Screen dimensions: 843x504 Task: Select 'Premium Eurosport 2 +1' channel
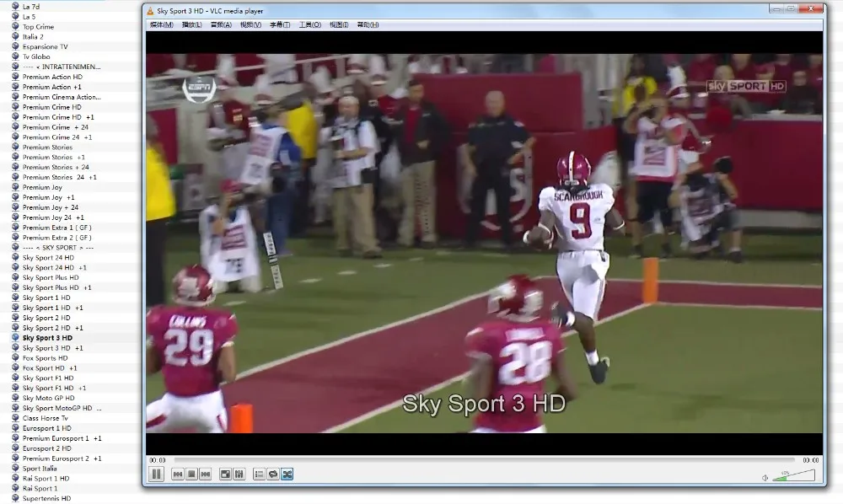pos(62,458)
